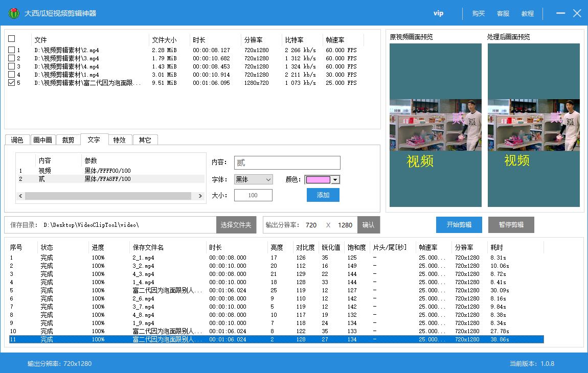This screenshot has width=588, height=373.
Task: Click the original video preview thumbnail
Action: (x=435, y=125)
